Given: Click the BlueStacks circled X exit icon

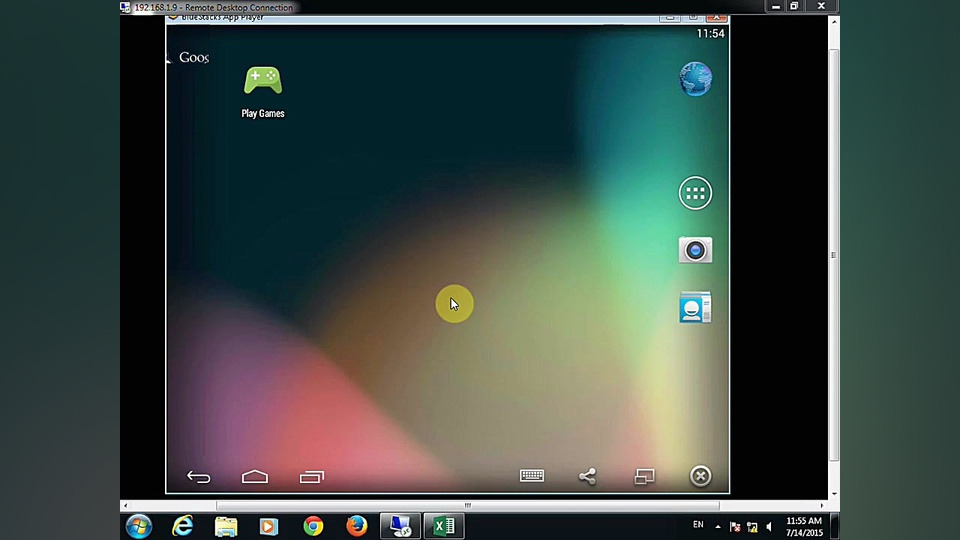Looking at the screenshot, I should click(x=700, y=476).
